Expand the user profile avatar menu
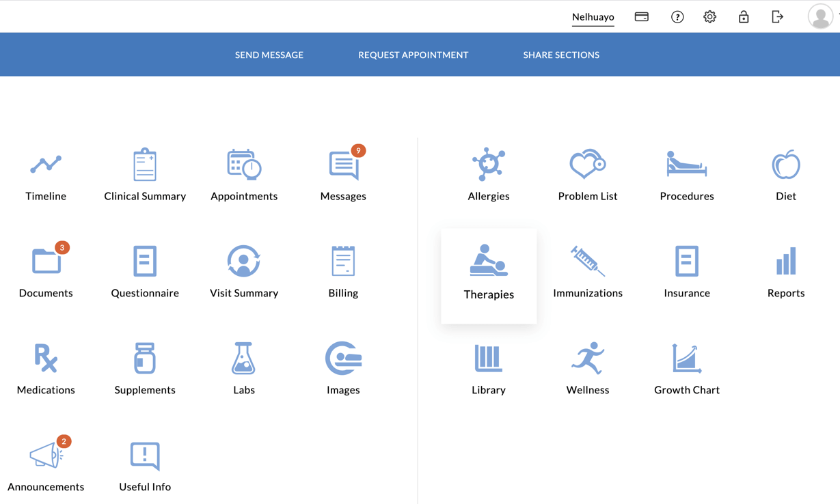This screenshot has width=840, height=504. (820, 16)
